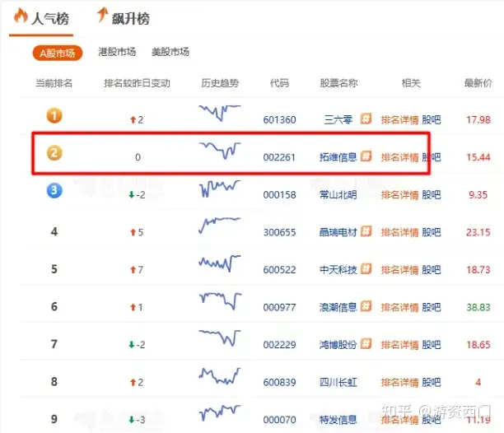The image size is (504, 433).
Task: Open 股吧 for 四川长虹
Action: tap(432, 382)
